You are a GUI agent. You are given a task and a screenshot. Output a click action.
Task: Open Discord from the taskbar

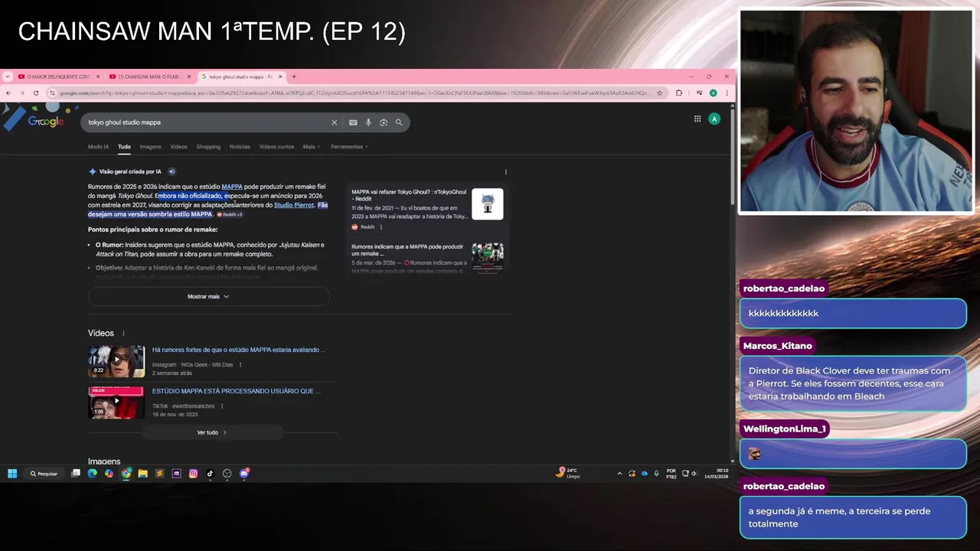pos(244,474)
